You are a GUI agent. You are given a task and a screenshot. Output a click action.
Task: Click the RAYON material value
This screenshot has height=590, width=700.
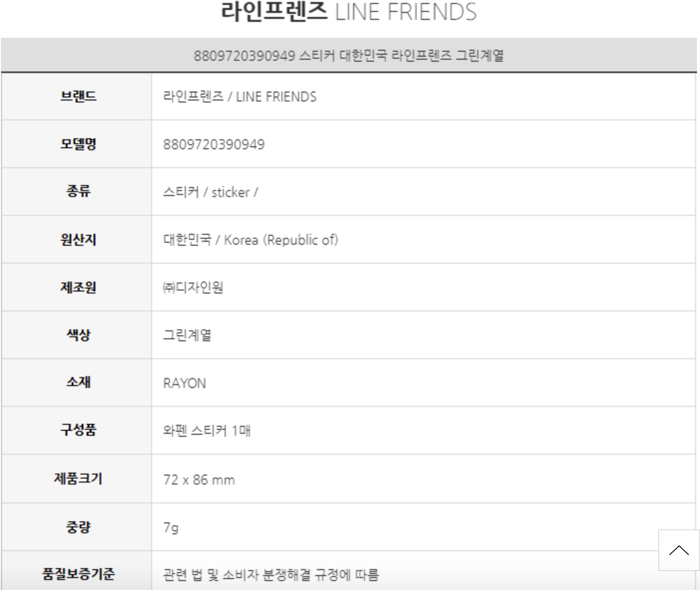click(x=184, y=383)
